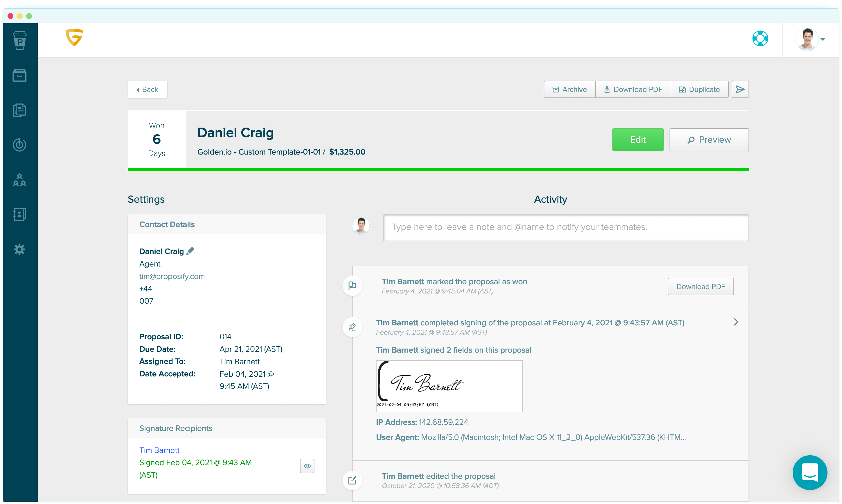The image size is (842, 504).
Task: Click the Tim Barnett signature image
Action: pyautogui.click(x=449, y=386)
